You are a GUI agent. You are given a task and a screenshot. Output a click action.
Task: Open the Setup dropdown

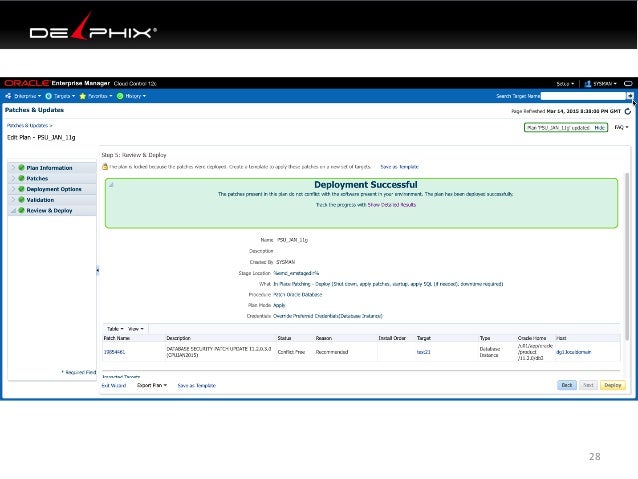pyautogui.click(x=565, y=84)
